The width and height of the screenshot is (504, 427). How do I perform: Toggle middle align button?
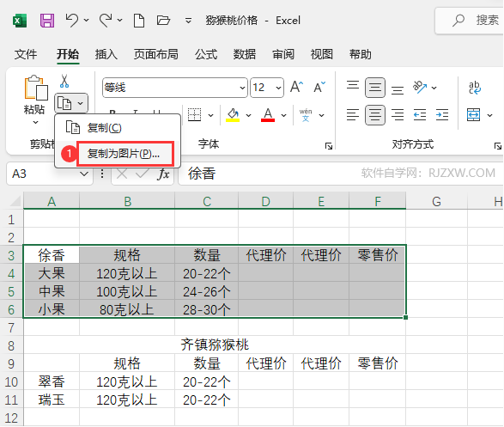pos(375,87)
